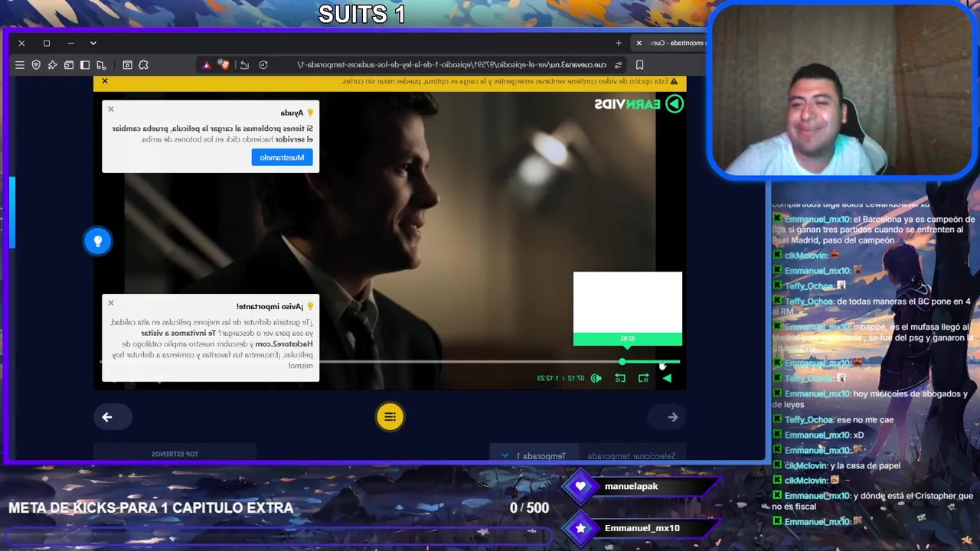Viewport: 980px width, 551px height.
Task: Close the Ayuda help popup
Action: click(x=111, y=109)
